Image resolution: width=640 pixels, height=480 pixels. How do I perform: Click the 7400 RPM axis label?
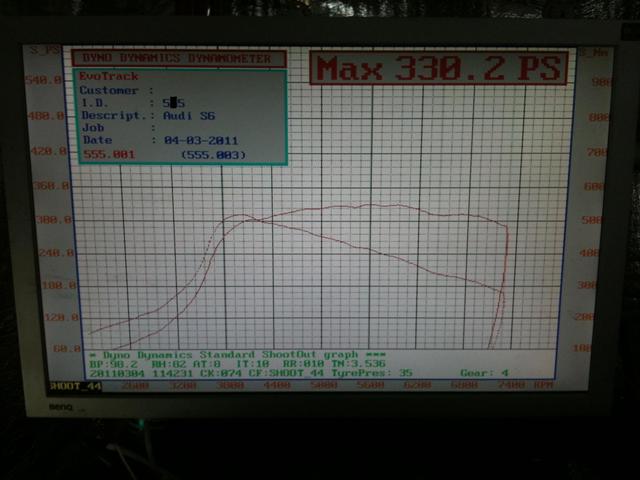tap(511, 386)
